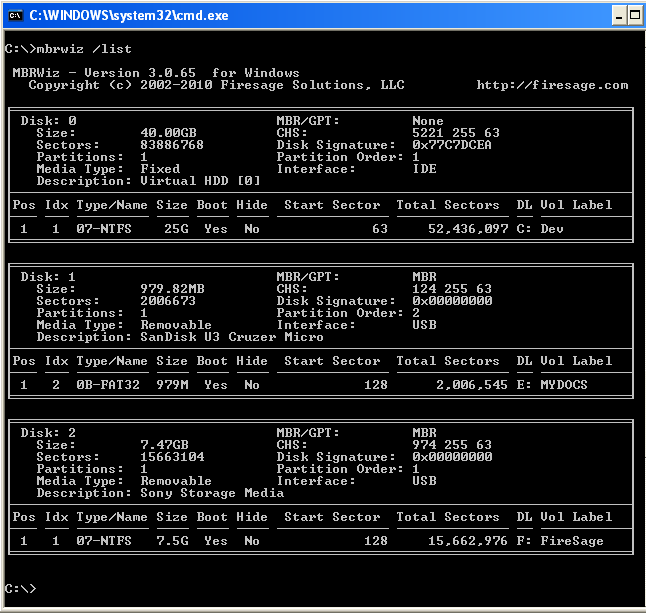
Task: Click the Virtual HDD [0] description
Action: click(200, 181)
